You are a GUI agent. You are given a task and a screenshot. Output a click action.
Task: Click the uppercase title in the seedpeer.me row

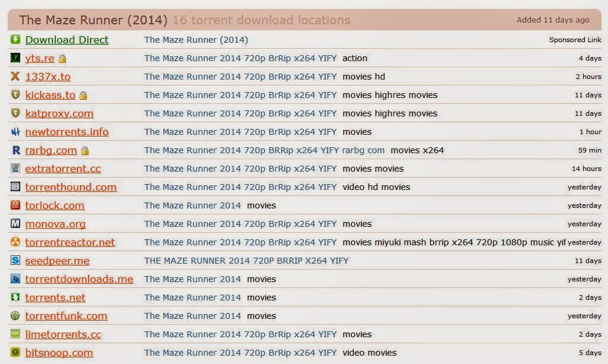(x=246, y=261)
